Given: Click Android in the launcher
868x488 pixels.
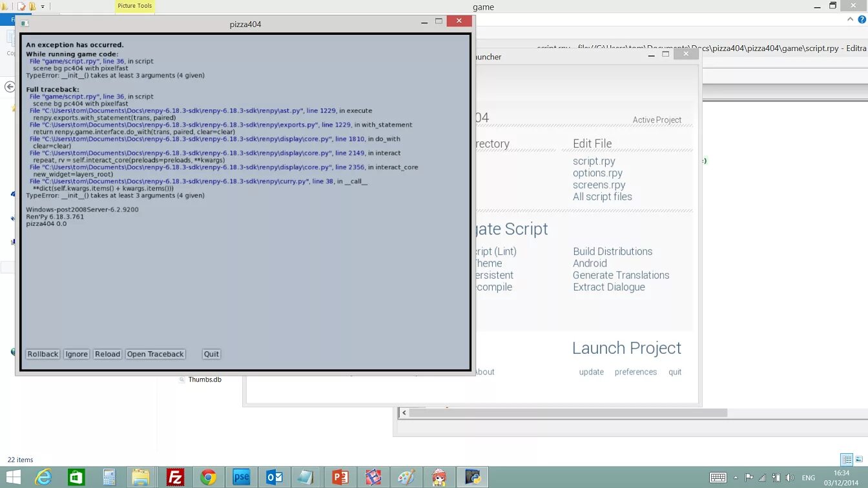Looking at the screenshot, I should click(x=590, y=263).
